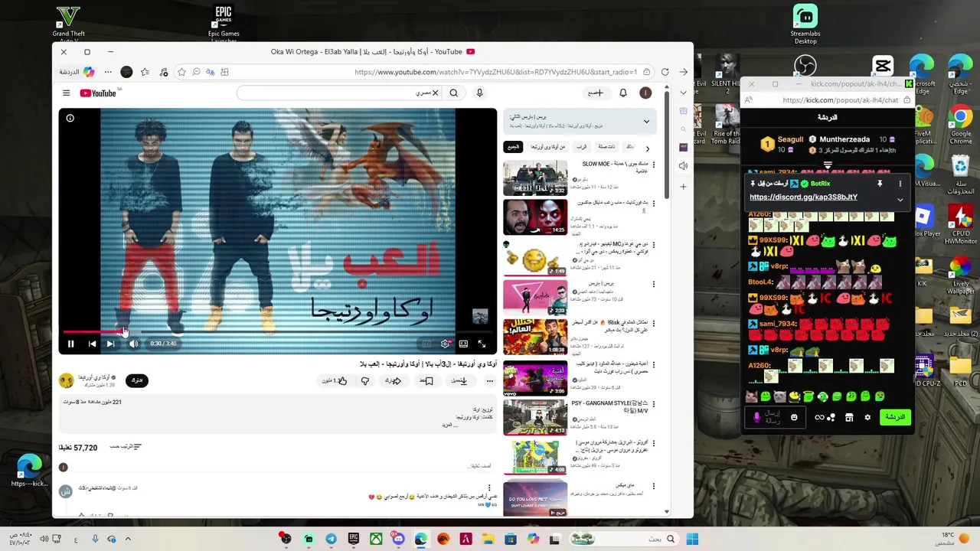Open options for PSY - GANGNAM STYLE
Screen dimensions: 980x551
[653, 403]
